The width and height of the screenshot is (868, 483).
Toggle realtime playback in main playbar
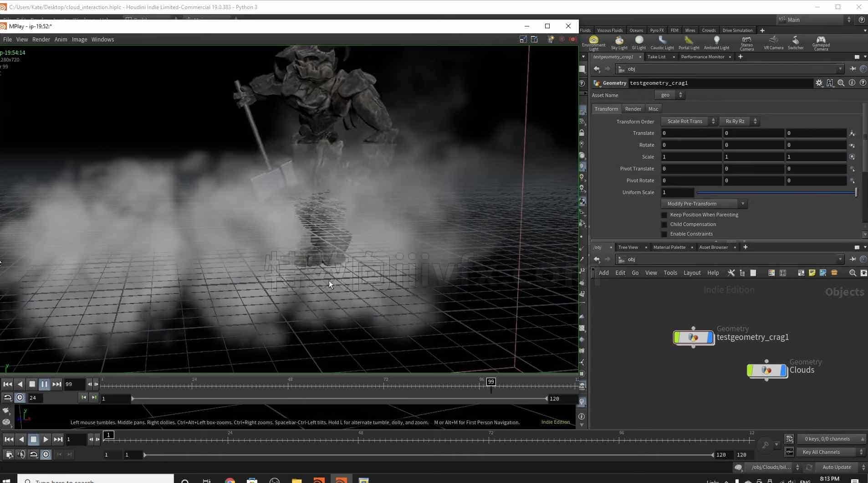(x=46, y=454)
